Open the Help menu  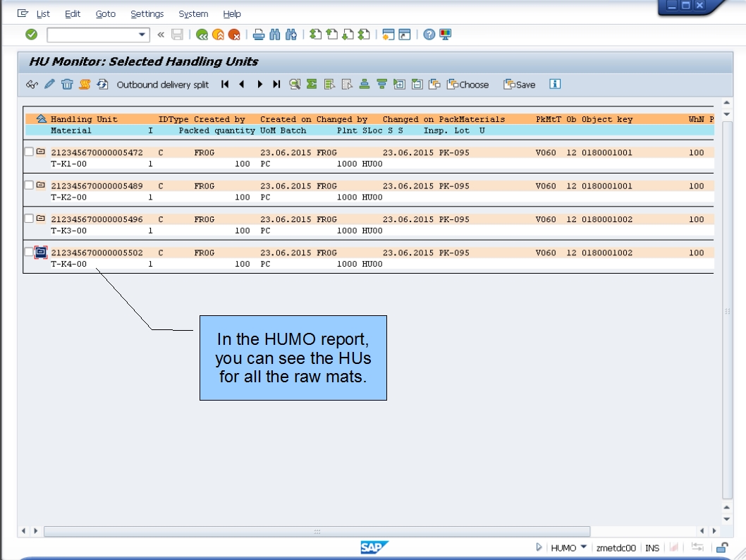pyautogui.click(x=232, y=14)
